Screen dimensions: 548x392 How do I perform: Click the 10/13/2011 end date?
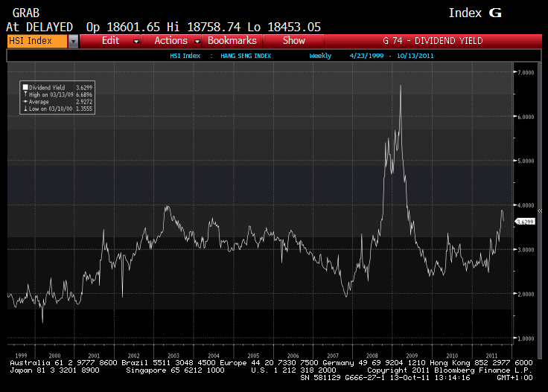[415, 56]
